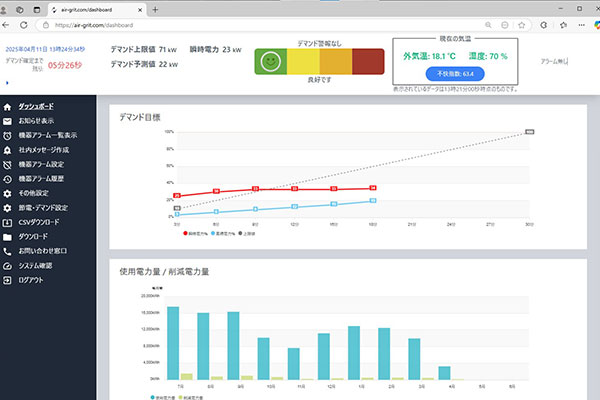
Task: Open 機器アラーム設定 in the sidebar
Action: (41, 164)
